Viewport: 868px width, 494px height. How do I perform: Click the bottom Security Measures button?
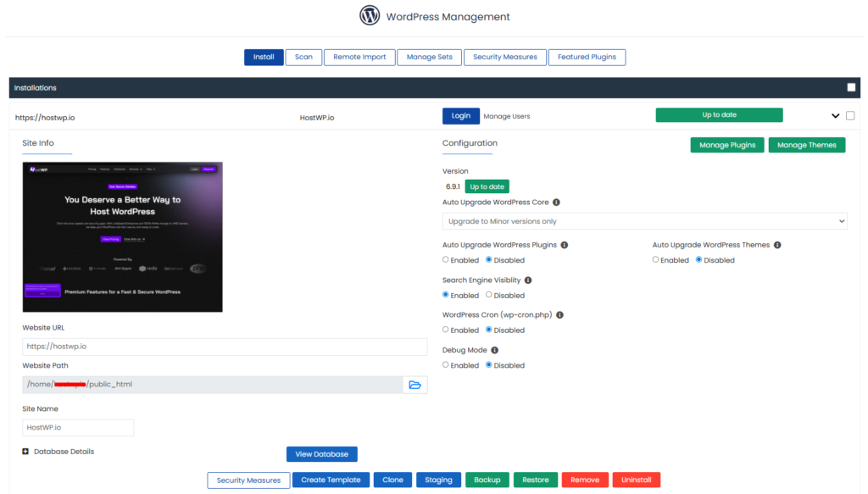(248, 480)
